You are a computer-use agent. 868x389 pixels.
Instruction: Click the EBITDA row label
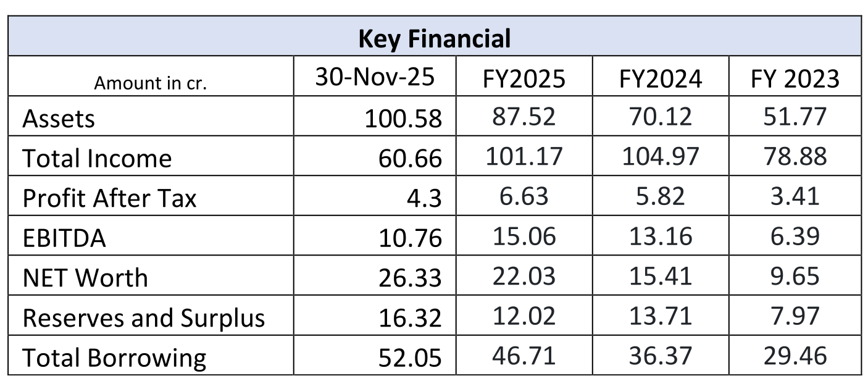pos(64,238)
